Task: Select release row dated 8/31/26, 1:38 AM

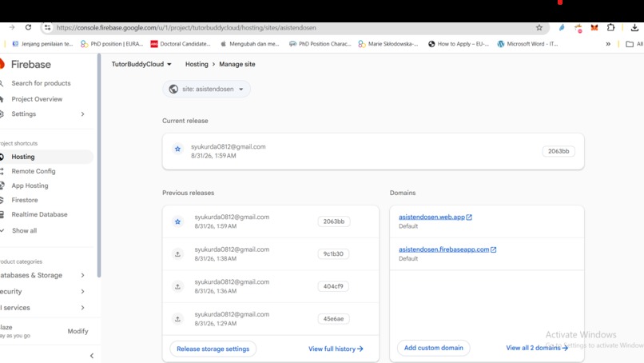Action: (x=271, y=254)
